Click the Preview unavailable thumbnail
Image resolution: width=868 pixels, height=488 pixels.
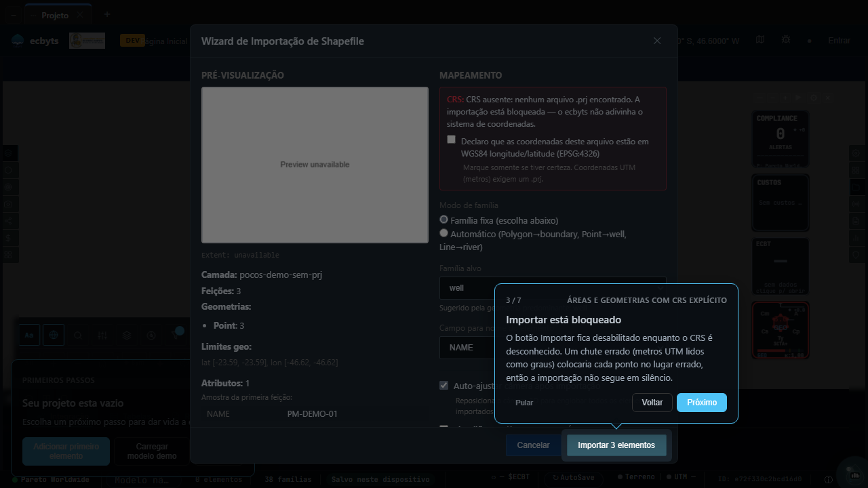[315, 165]
